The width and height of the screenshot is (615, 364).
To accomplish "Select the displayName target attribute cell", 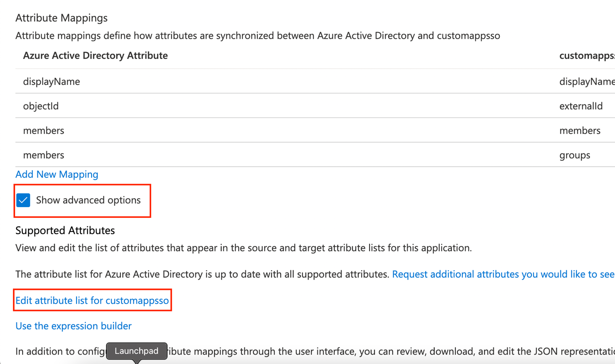I will point(587,82).
